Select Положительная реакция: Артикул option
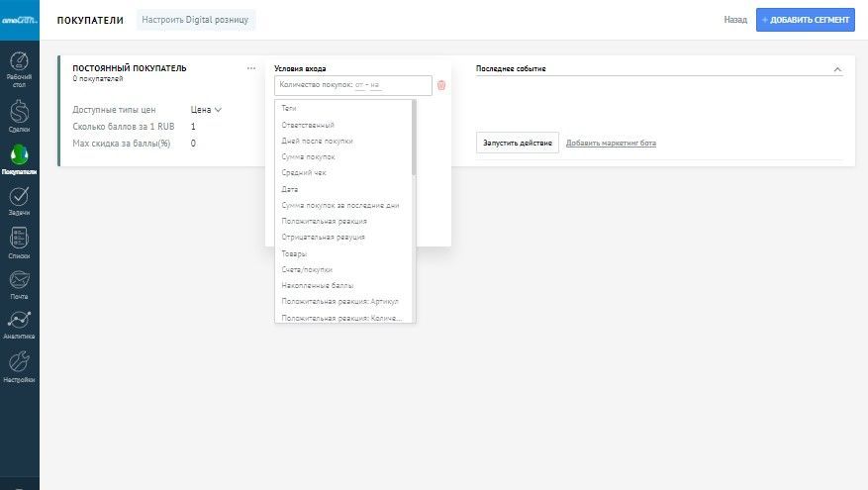 click(x=339, y=302)
